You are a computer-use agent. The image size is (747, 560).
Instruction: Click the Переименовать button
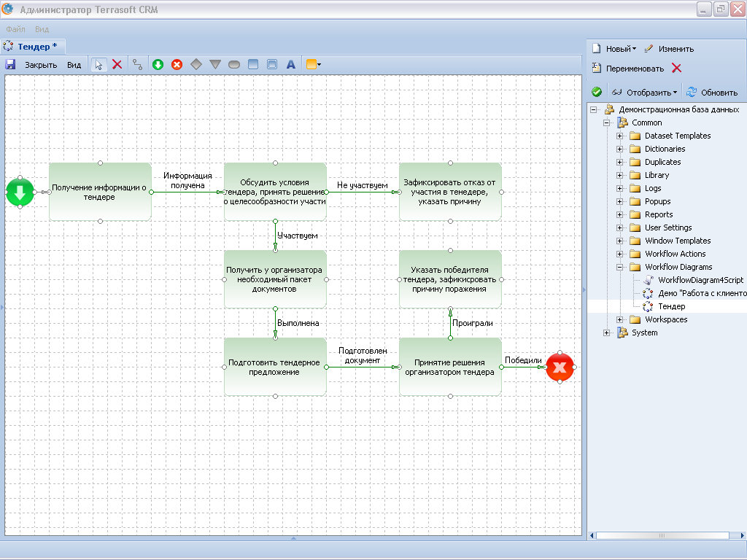(x=627, y=68)
